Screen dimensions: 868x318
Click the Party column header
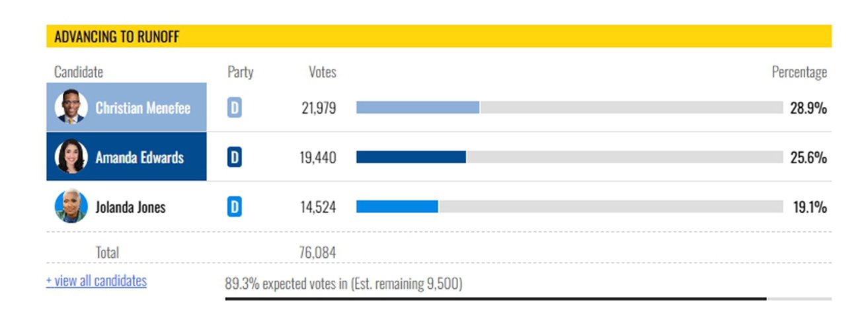coord(240,72)
